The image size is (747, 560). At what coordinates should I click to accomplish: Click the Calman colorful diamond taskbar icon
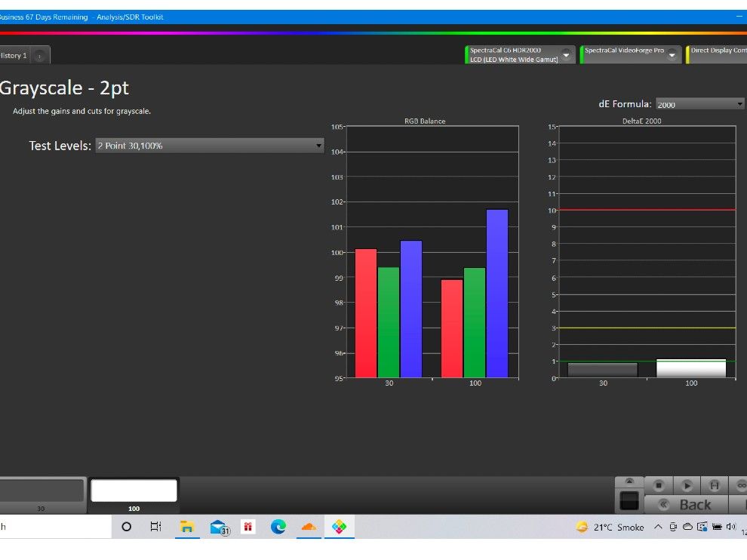(x=340, y=527)
